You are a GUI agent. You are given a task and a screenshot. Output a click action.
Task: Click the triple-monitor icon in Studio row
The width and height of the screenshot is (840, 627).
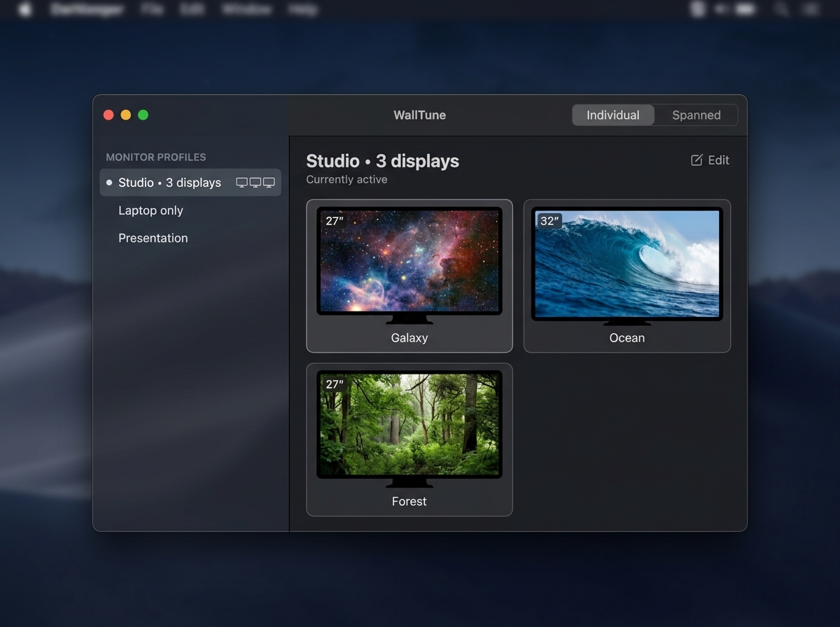point(255,183)
